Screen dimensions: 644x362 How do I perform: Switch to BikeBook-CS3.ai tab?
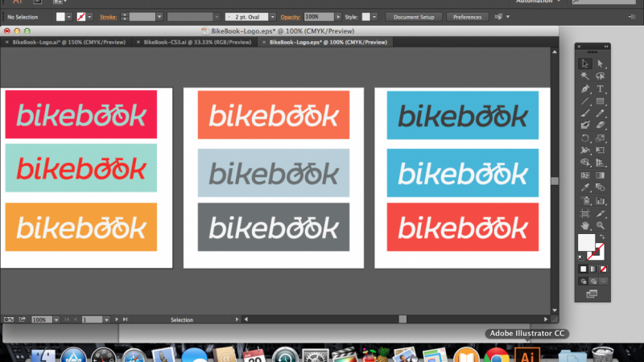point(197,42)
